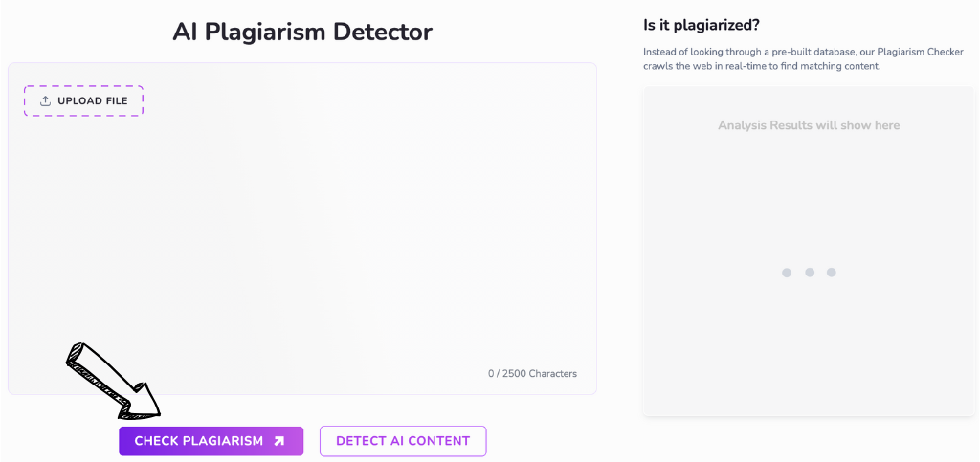The height and width of the screenshot is (462, 980).
Task: Click description line starting "crawls the web"
Action: (762, 67)
